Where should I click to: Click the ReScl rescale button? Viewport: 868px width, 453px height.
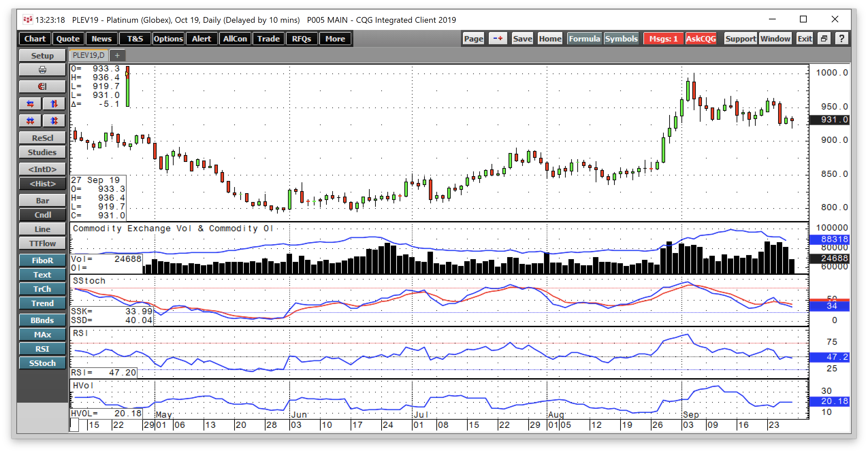(42, 138)
